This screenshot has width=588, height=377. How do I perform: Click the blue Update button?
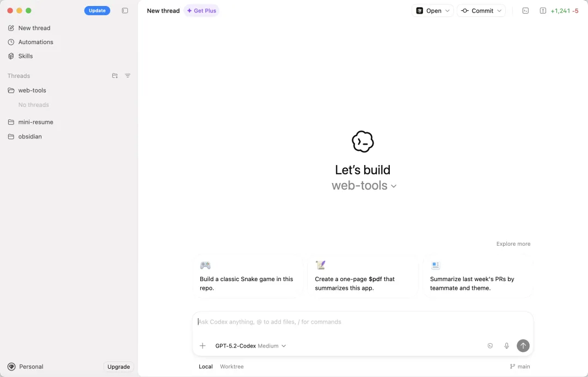point(97,10)
